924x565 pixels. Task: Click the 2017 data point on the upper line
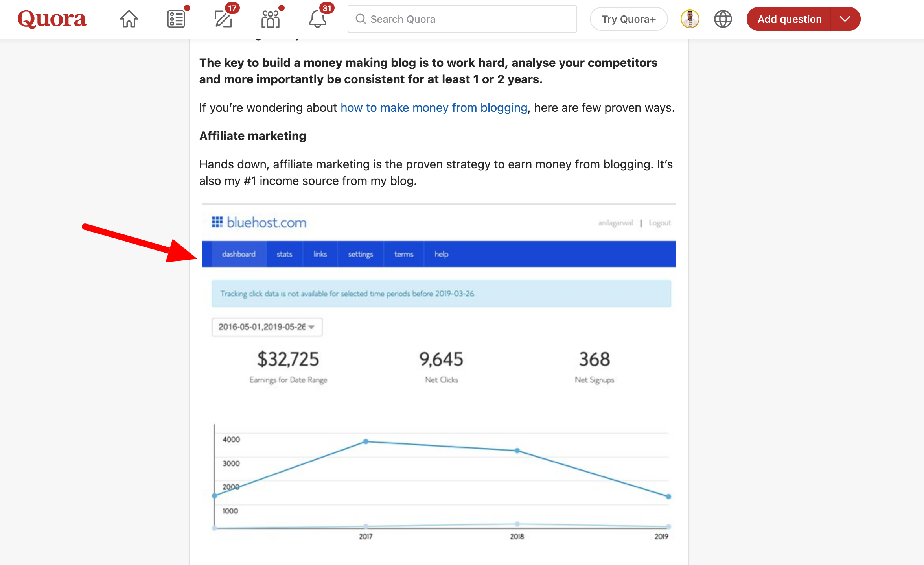point(366,441)
